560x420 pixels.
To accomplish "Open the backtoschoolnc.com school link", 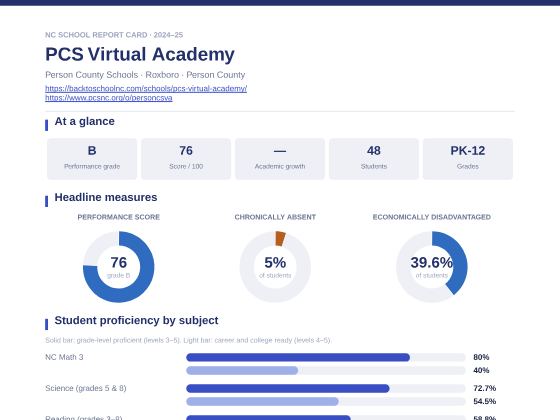I will (146, 88).
